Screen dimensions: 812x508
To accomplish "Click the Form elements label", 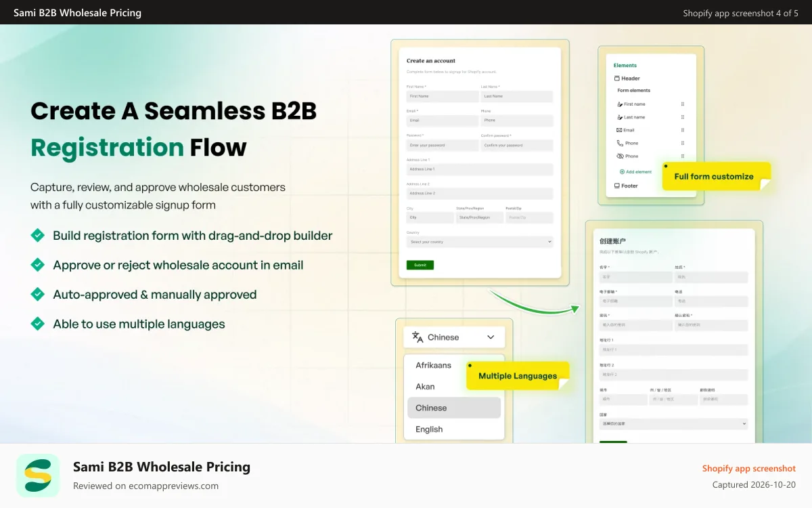I will 634,90.
